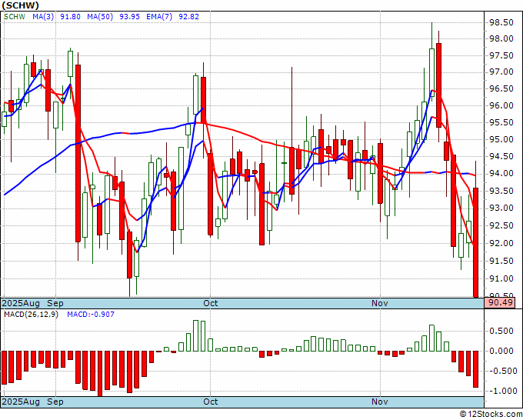Click the MACD:-0.907 value label
Screen dimensions: 523x420
91,315
